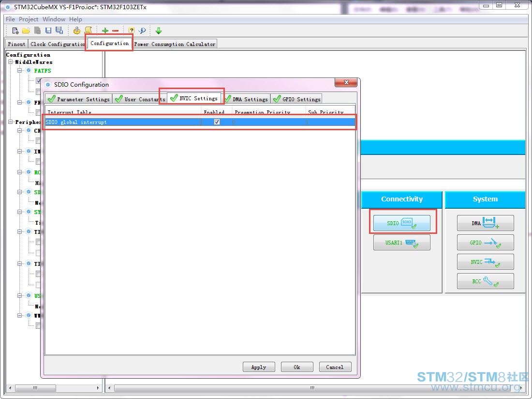Image resolution: width=532 pixels, height=399 pixels.
Task: Open the Help menu
Action: coord(75,19)
